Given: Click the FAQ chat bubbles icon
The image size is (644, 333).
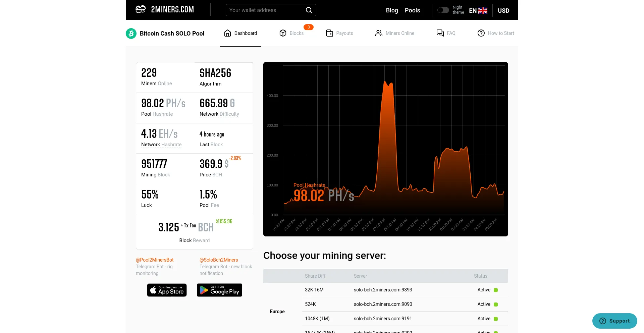Looking at the screenshot, I should [x=440, y=33].
